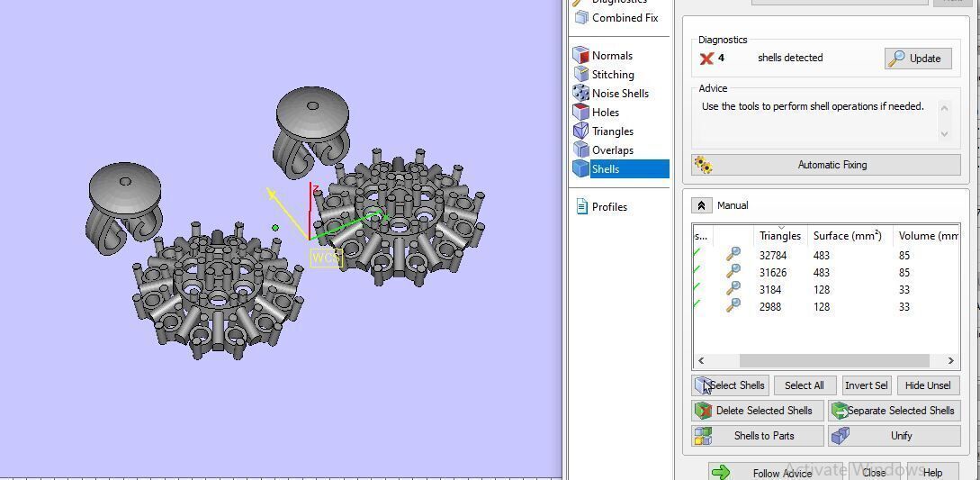
Task: Close the fix wizard dialog
Action: click(874, 473)
